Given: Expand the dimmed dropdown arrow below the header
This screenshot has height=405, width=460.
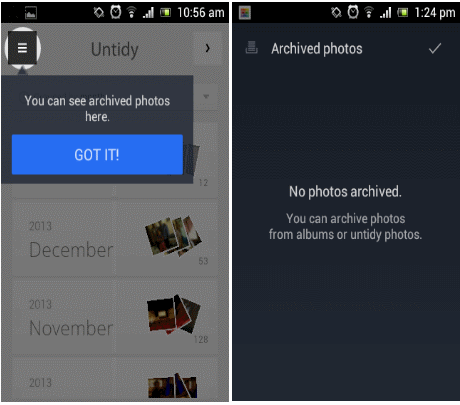Looking at the screenshot, I should tap(206, 97).
